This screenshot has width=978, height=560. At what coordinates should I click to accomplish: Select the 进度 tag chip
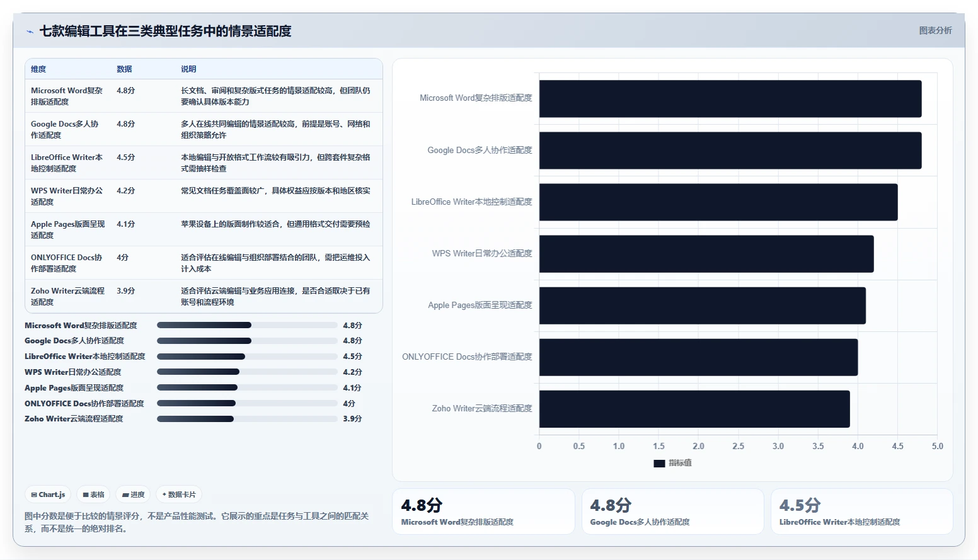click(134, 494)
